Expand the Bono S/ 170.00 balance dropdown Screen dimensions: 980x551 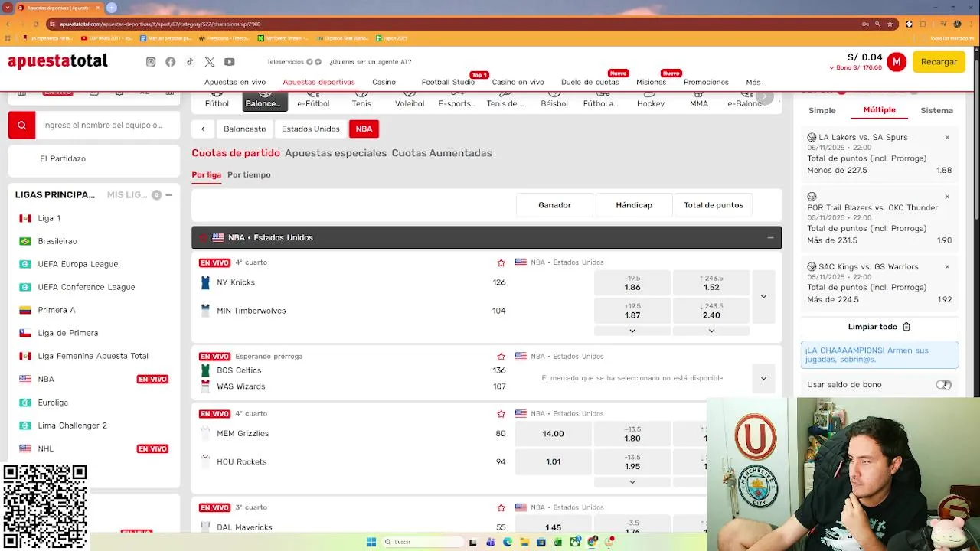pyautogui.click(x=855, y=68)
